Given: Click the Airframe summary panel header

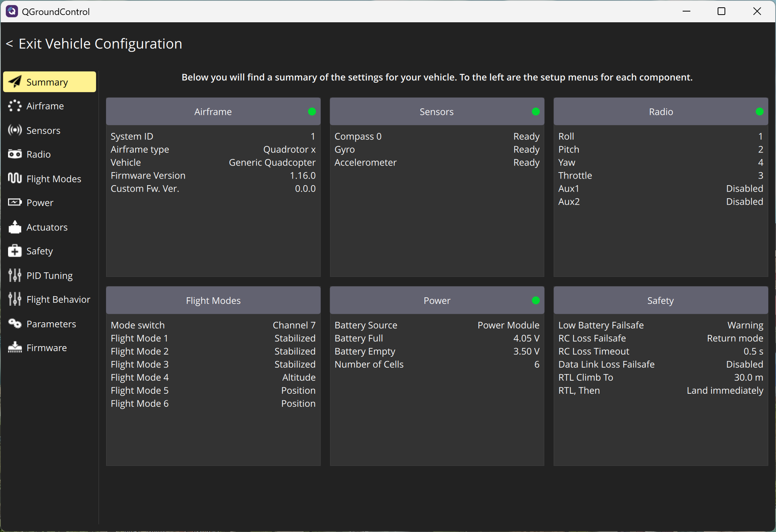Looking at the screenshot, I should 213,111.
